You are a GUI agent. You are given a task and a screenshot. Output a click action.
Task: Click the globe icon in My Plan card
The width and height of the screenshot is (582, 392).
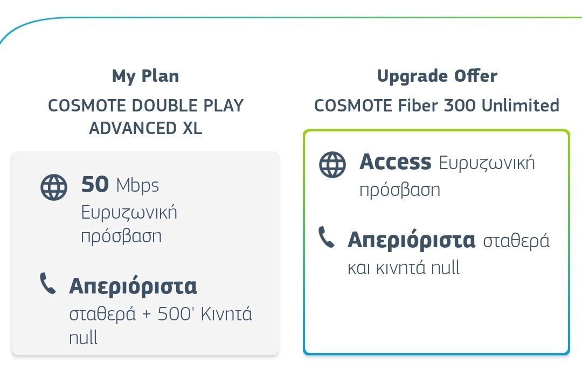point(54,187)
